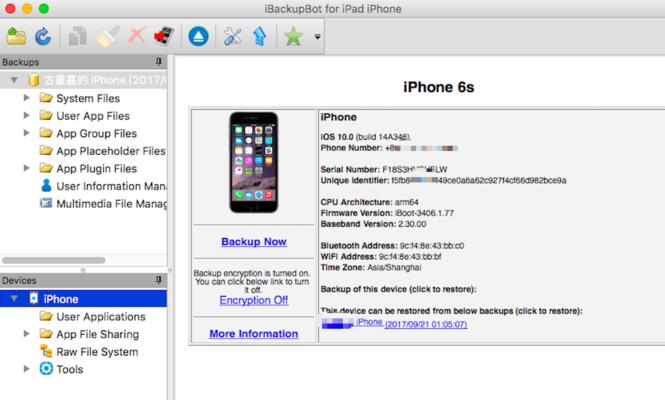Expand the App File Sharing node
Screen dimensions: 665x400
pos(27,333)
